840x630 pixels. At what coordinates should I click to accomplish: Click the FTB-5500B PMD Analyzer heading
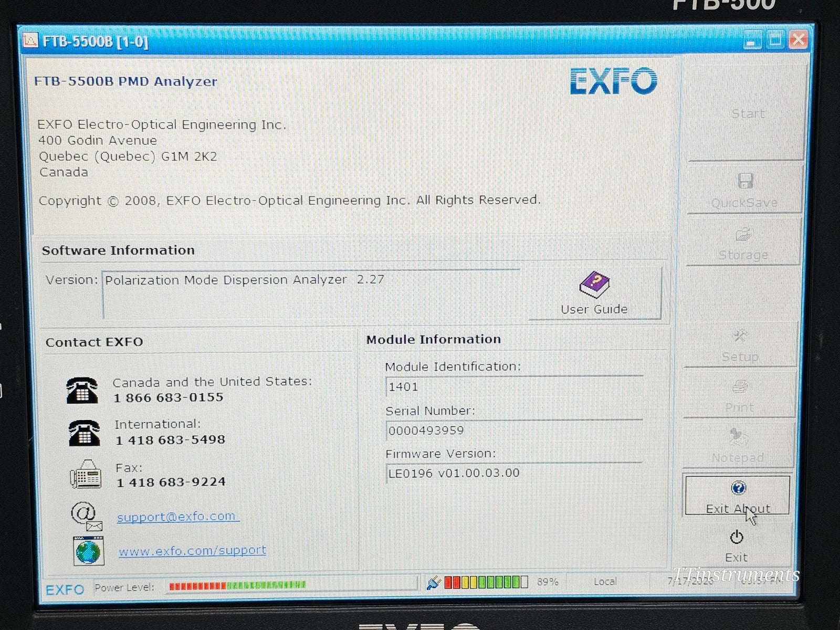coord(125,81)
